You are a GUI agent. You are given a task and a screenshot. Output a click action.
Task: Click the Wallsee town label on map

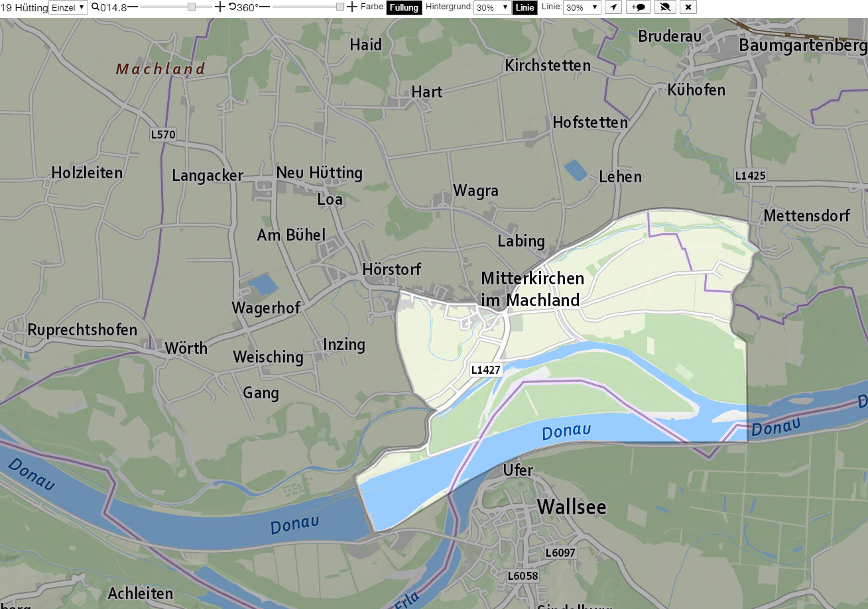(x=572, y=507)
